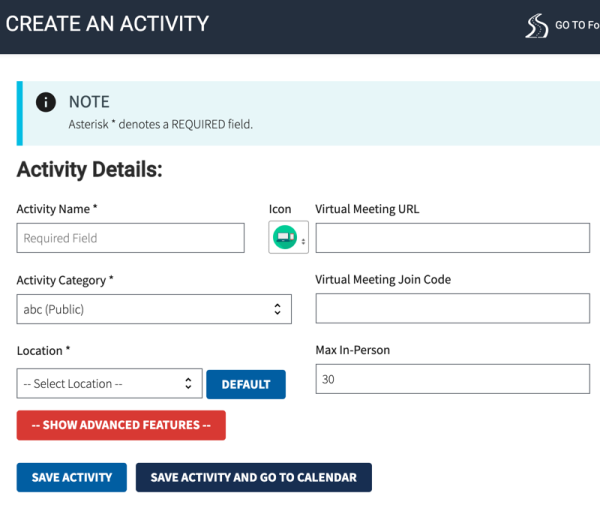Click the Max In-Person input field
The image size is (600, 505).
(452, 379)
